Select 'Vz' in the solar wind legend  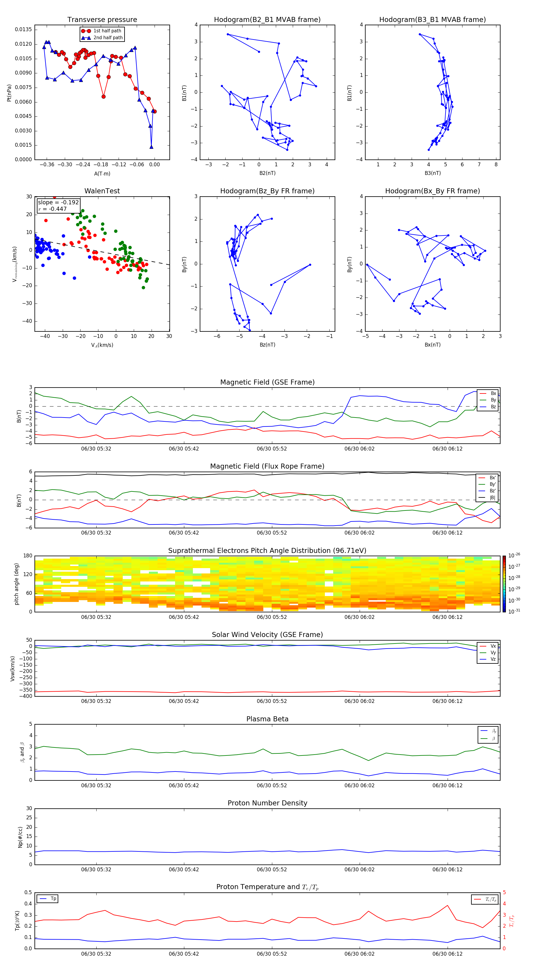point(488,659)
